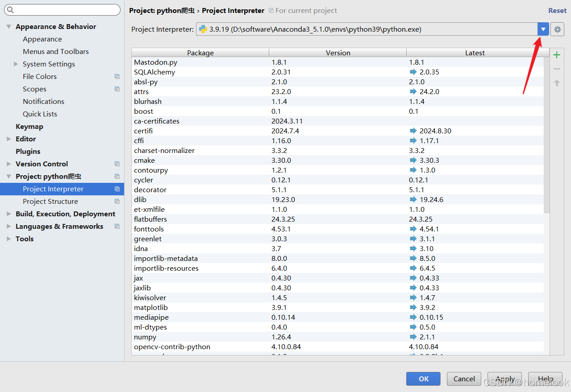Image resolution: width=571 pixels, height=392 pixels.
Task: Expand the System Settings node
Action: 16,64
